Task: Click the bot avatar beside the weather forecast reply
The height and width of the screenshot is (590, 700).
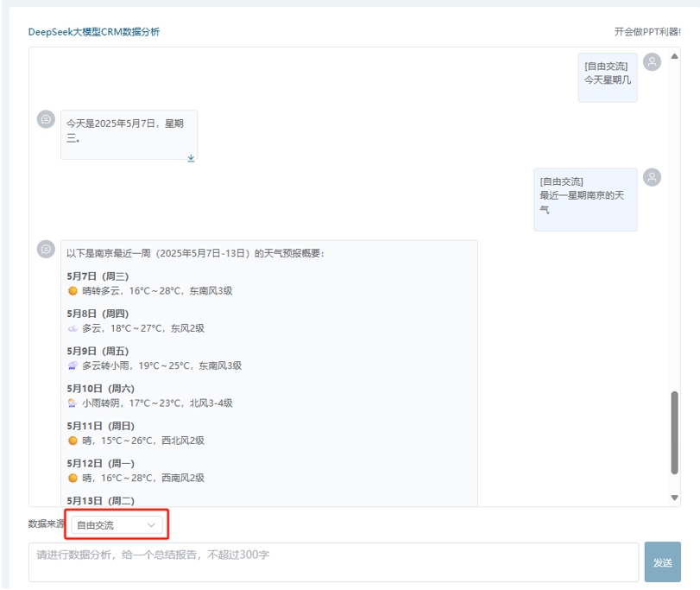Action: coord(46,250)
